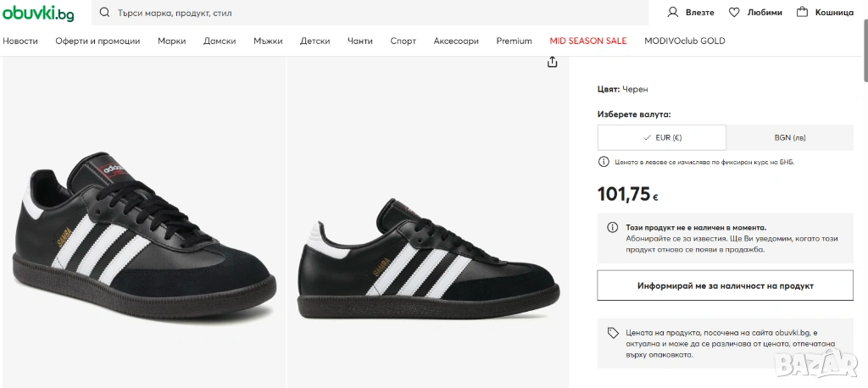Open favorites with the heart icon

pos(734,13)
